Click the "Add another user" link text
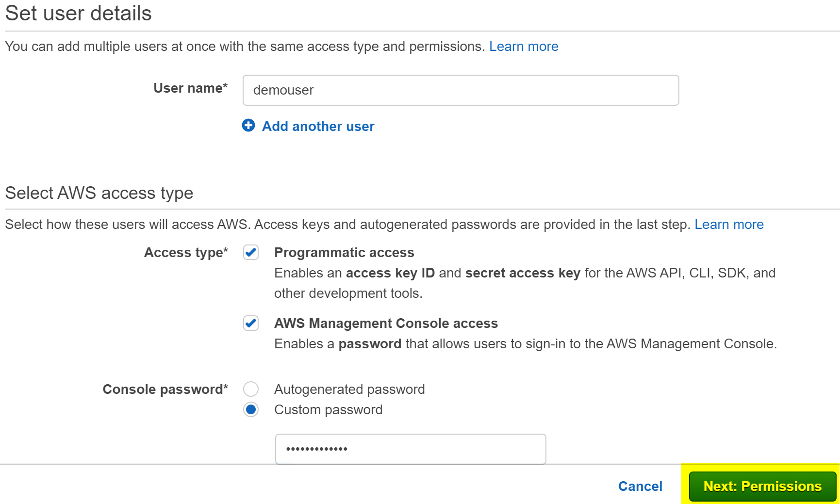The image size is (840, 504). (318, 127)
